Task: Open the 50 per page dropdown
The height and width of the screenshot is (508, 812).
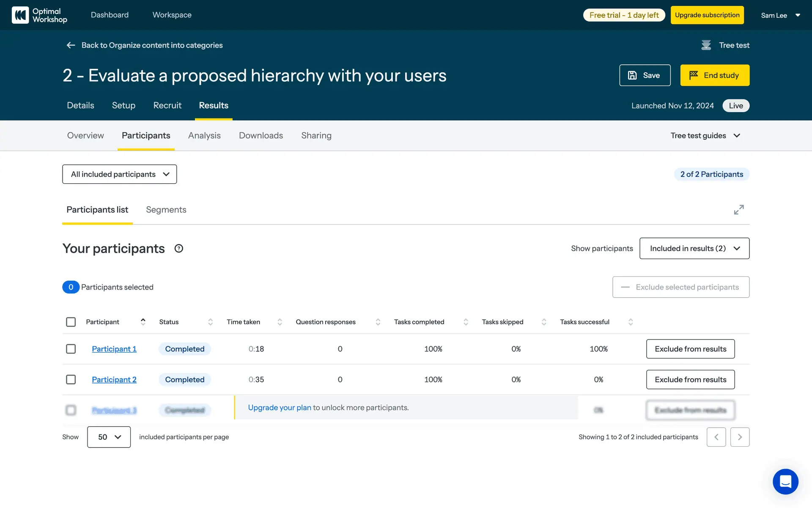Action: coord(109,437)
